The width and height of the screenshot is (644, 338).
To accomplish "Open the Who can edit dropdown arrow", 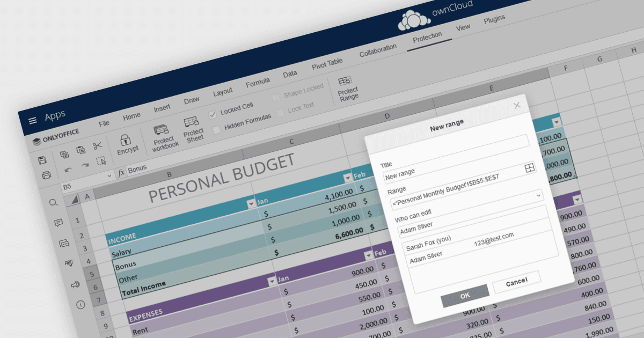I will pos(539,196).
